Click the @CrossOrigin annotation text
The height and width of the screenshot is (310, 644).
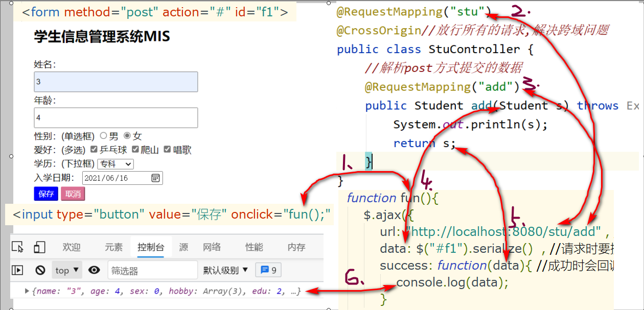click(x=379, y=30)
